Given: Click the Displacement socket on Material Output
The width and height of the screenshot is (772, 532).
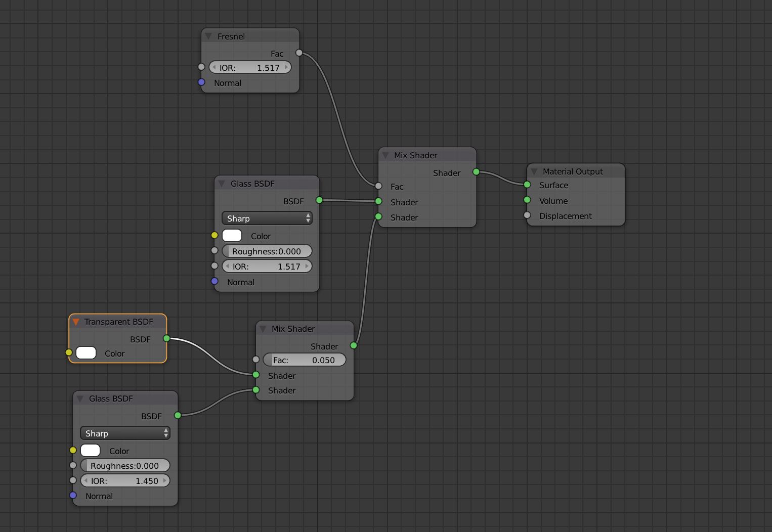Looking at the screenshot, I should point(527,215).
